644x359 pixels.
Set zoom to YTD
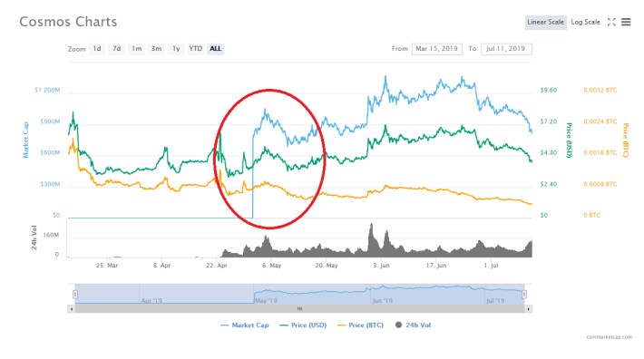(196, 49)
